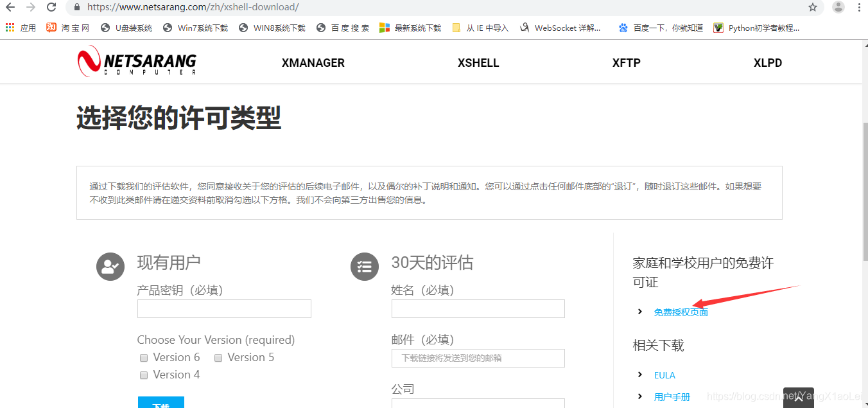Click the browser back arrow
Image resolution: width=868 pixels, height=408 pixels.
[10, 8]
